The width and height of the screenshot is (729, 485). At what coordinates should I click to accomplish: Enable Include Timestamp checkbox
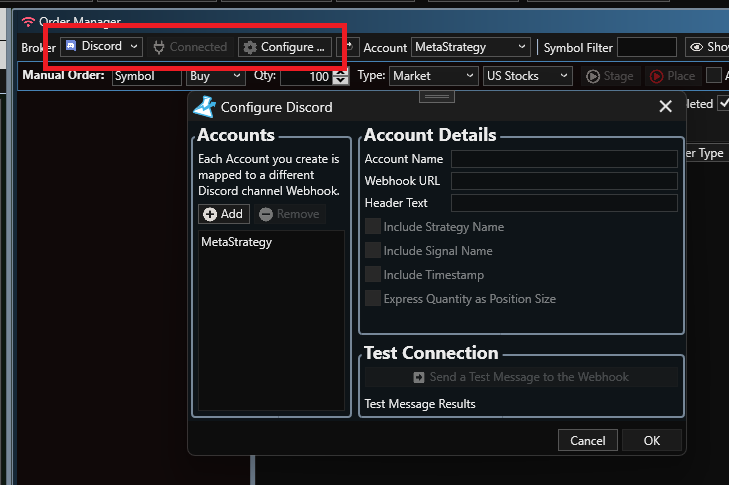tap(373, 274)
